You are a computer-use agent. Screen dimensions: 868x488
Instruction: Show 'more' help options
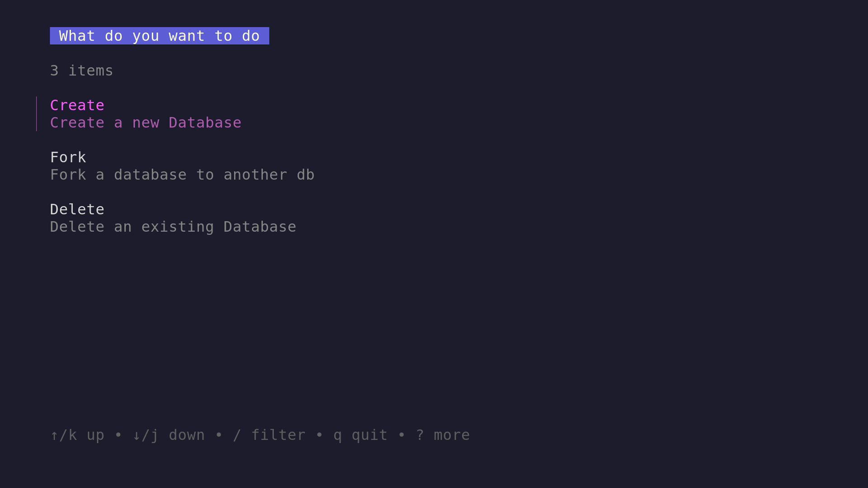pos(452,436)
